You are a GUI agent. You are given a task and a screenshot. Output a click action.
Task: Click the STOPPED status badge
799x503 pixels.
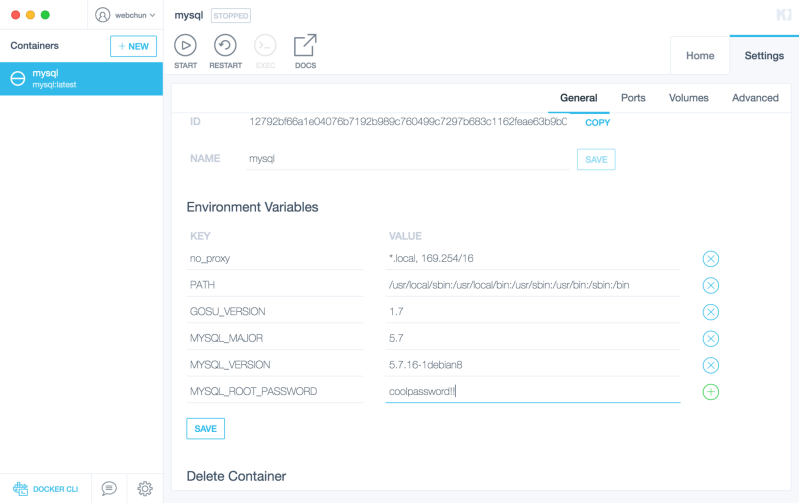pos(231,16)
